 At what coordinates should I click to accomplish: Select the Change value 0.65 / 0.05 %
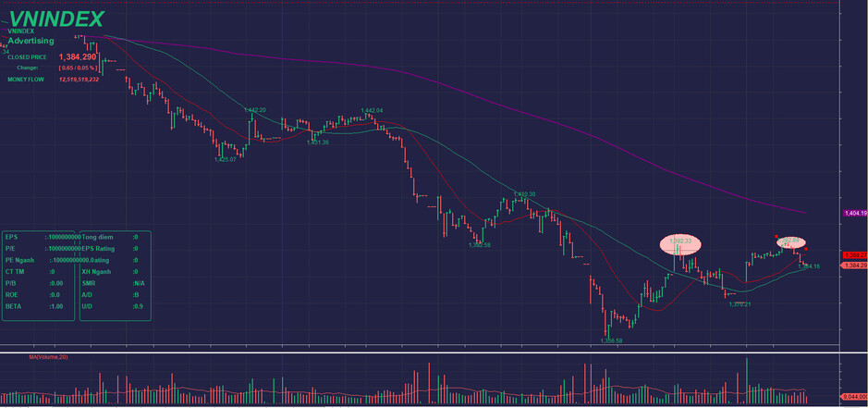pos(79,68)
